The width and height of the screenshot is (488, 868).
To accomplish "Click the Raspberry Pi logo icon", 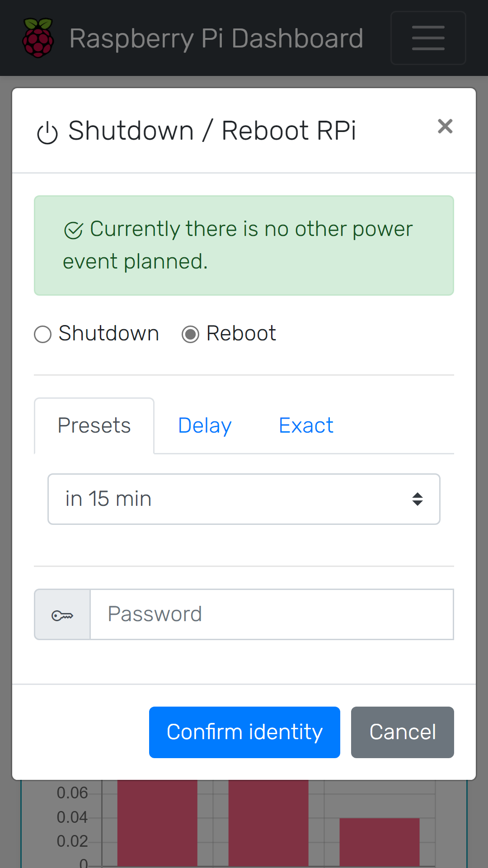I will coord(38,38).
